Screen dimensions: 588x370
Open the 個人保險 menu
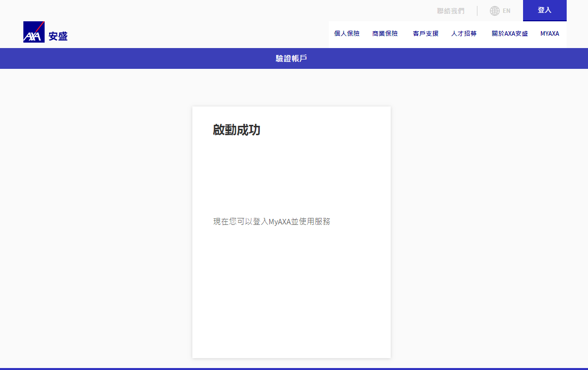point(347,34)
